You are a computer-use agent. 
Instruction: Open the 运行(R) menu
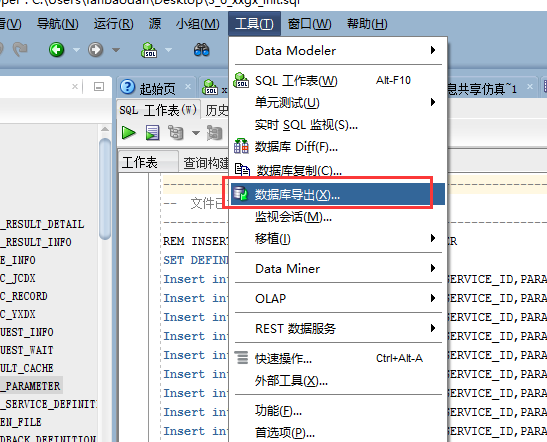(x=113, y=24)
